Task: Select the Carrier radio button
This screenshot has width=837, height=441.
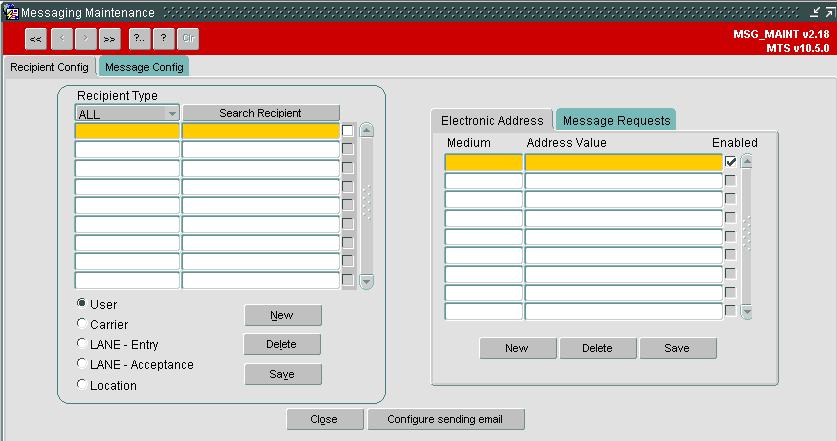Action: (82, 324)
